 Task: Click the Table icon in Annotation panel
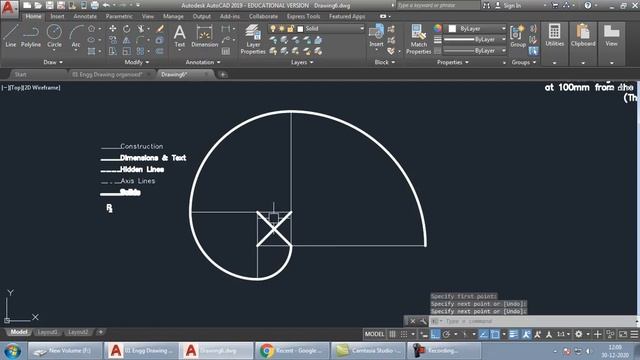point(226,51)
